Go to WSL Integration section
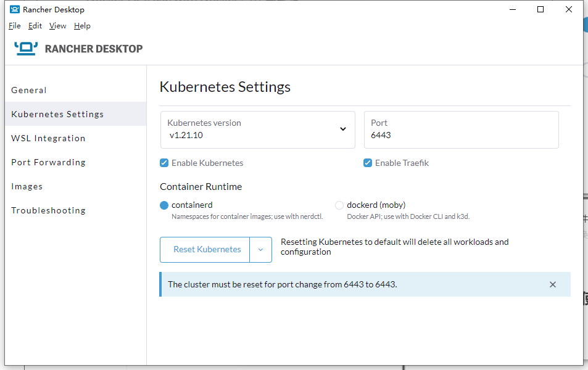The width and height of the screenshot is (588, 370). 48,138
